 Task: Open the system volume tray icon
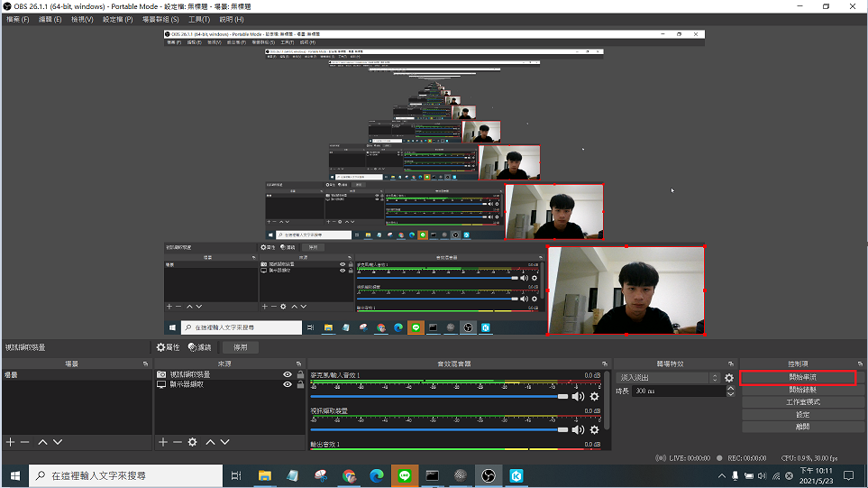(763, 475)
